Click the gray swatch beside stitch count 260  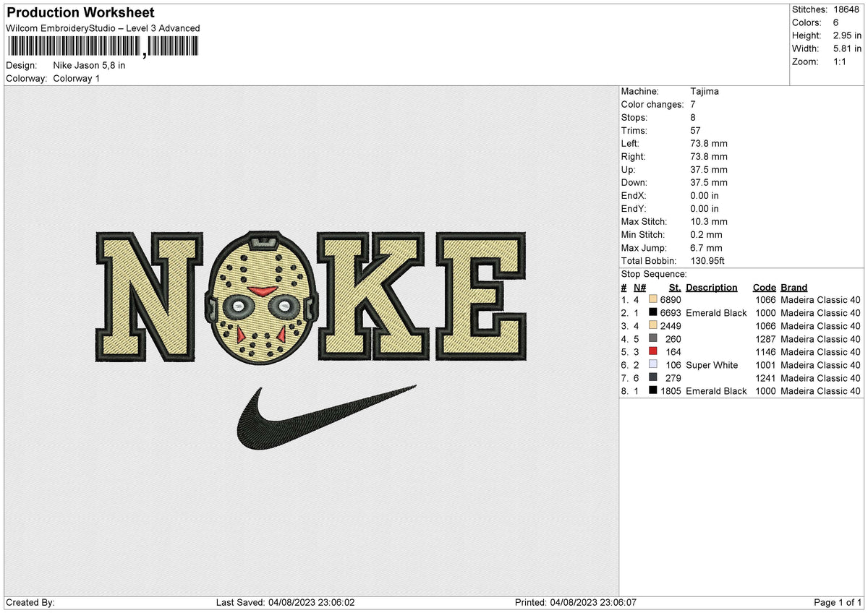pyautogui.click(x=653, y=338)
